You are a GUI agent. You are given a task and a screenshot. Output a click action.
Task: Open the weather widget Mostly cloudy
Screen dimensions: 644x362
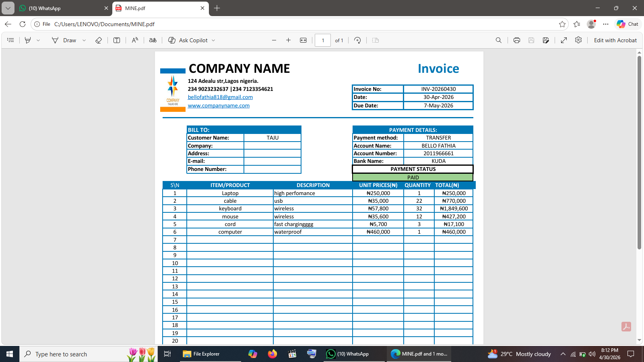(519, 354)
